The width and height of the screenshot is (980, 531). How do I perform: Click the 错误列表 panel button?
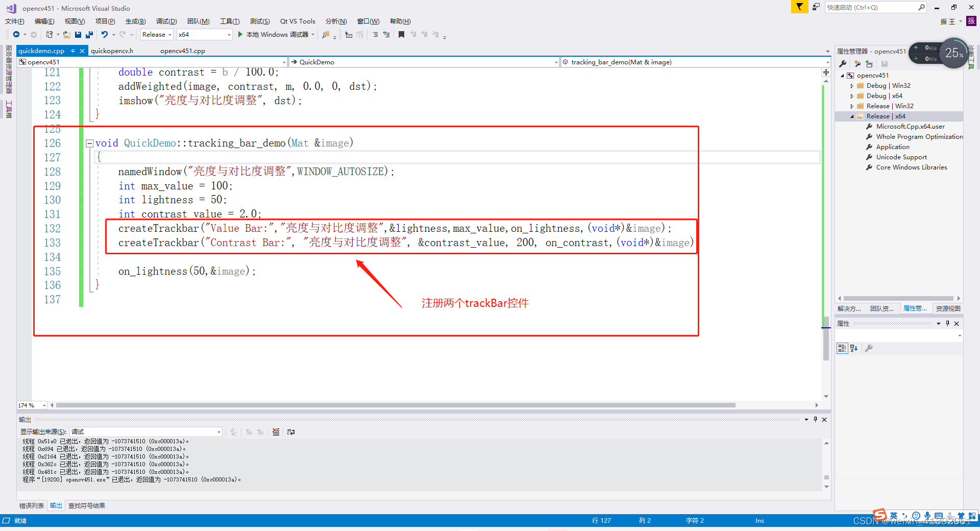31,505
